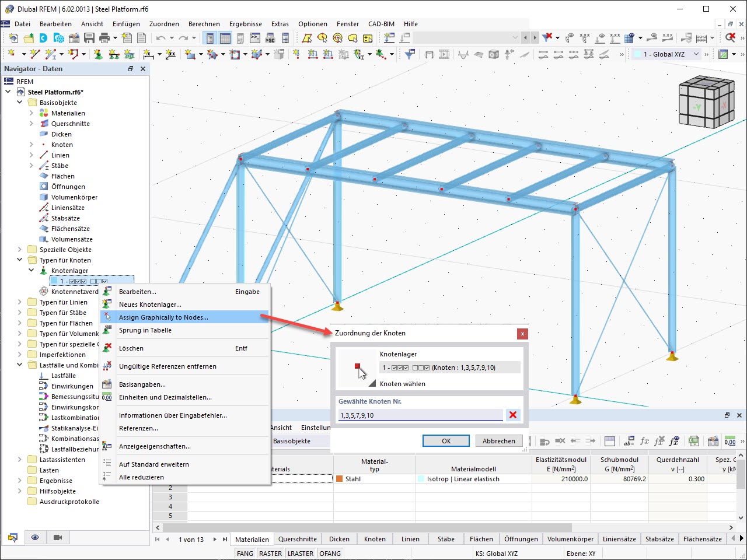Click the new surface tool icon
This screenshot has width=747, height=560.
pos(190,54)
